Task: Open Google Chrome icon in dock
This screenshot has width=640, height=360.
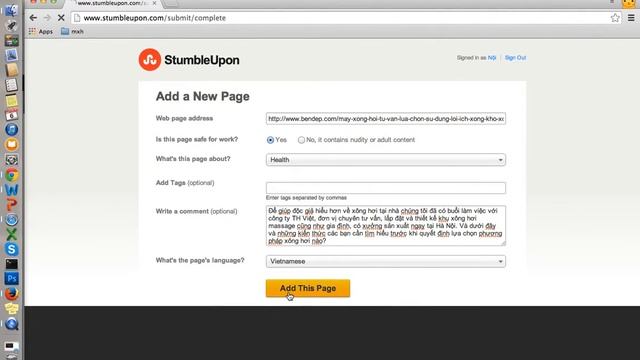Action: 11,175
